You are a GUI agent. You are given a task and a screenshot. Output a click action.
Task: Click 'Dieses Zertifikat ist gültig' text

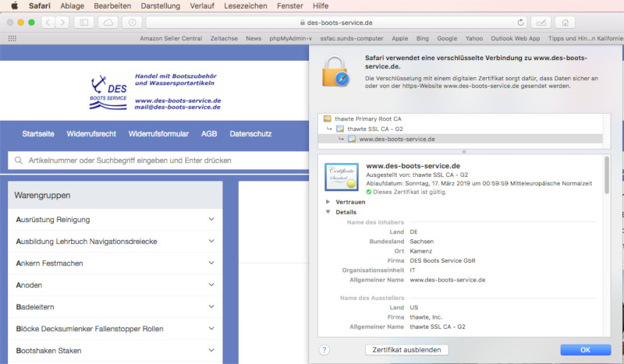(x=409, y=192)
